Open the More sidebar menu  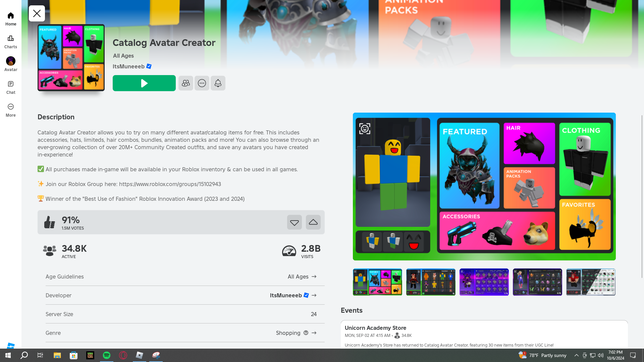pyautogui.click(x=11, y=110)
